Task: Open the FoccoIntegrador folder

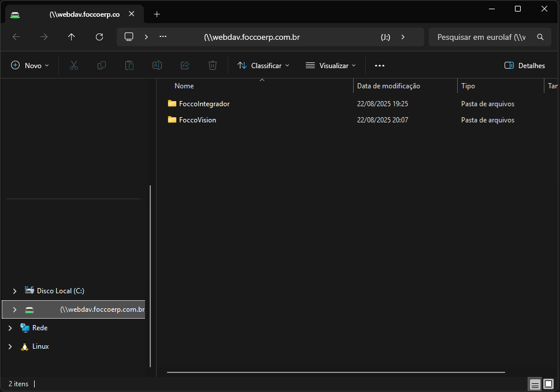Action: point(204,104)
